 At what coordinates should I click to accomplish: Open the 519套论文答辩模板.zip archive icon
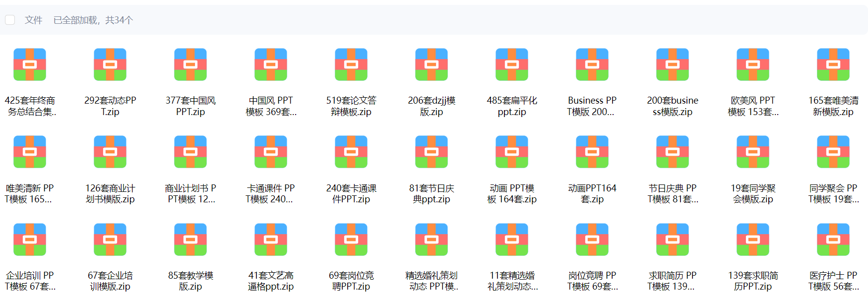coord(351,64)
